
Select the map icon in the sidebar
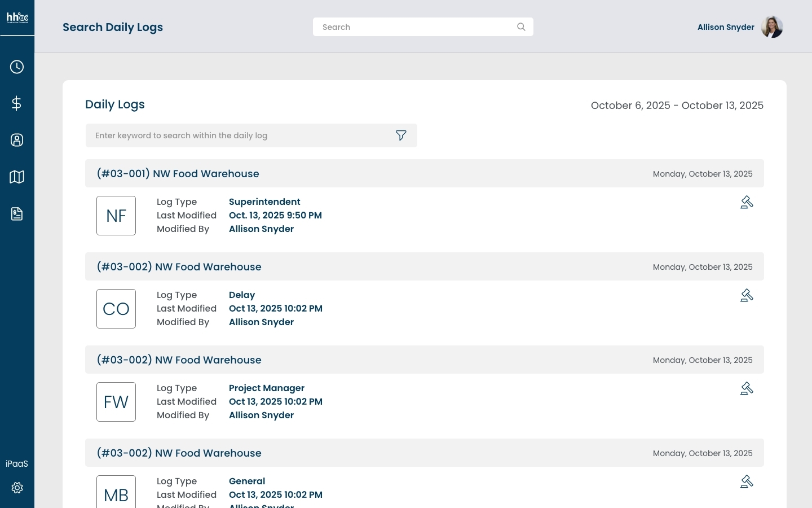point(17,177)
